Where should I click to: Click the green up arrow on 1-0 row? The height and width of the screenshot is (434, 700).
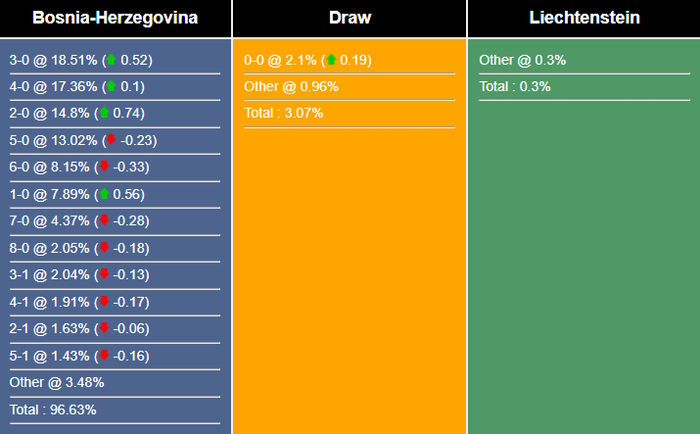pos(103,194)
